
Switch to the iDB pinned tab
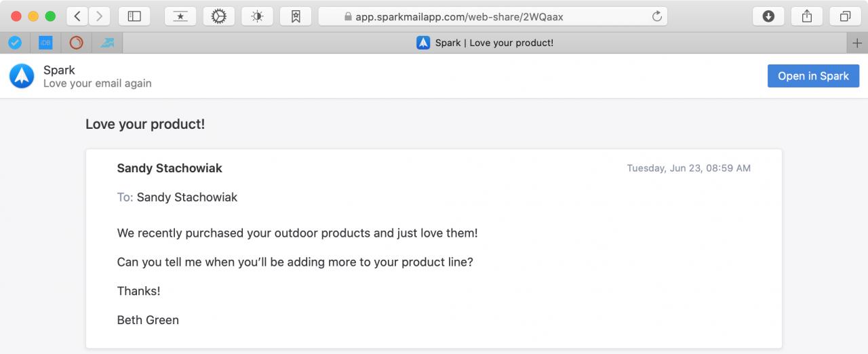pyautogui.click(x=45, y=43)
